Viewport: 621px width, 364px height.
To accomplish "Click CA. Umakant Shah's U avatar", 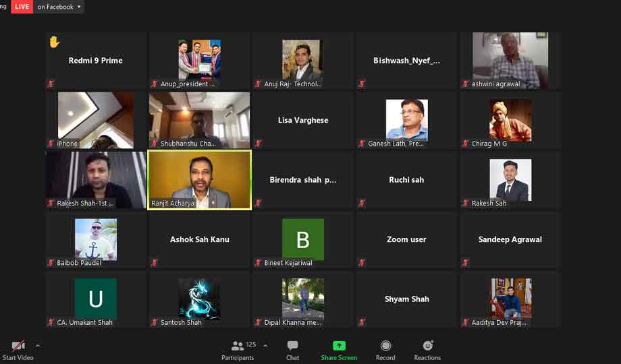I will (x=96, y=299).
